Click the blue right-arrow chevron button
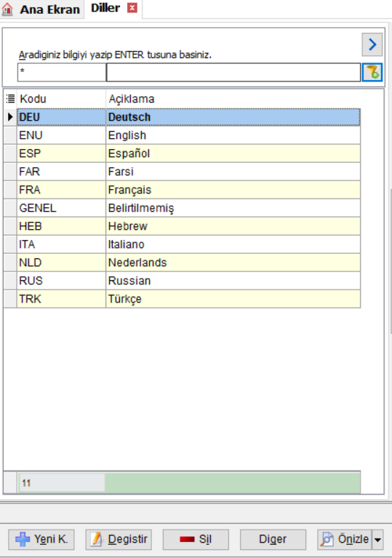 pyautogui.click(x=372, y=44)
